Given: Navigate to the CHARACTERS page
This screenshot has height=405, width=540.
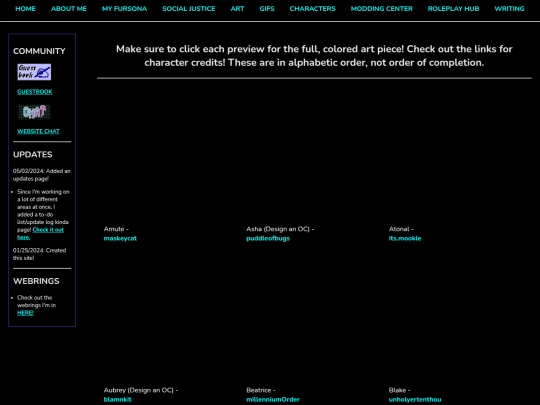Looking at the screenshot, I should point(312,9).
